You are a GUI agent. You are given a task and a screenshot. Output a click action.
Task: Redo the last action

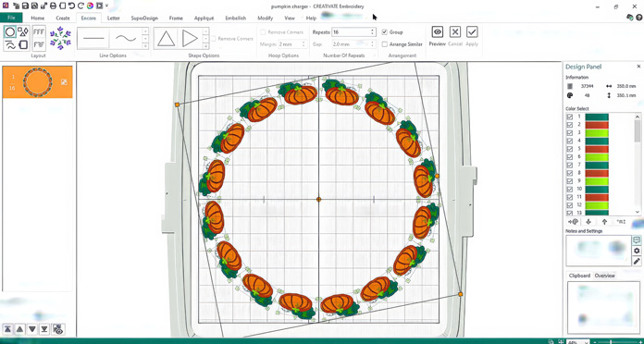click(x=80, y=6)
